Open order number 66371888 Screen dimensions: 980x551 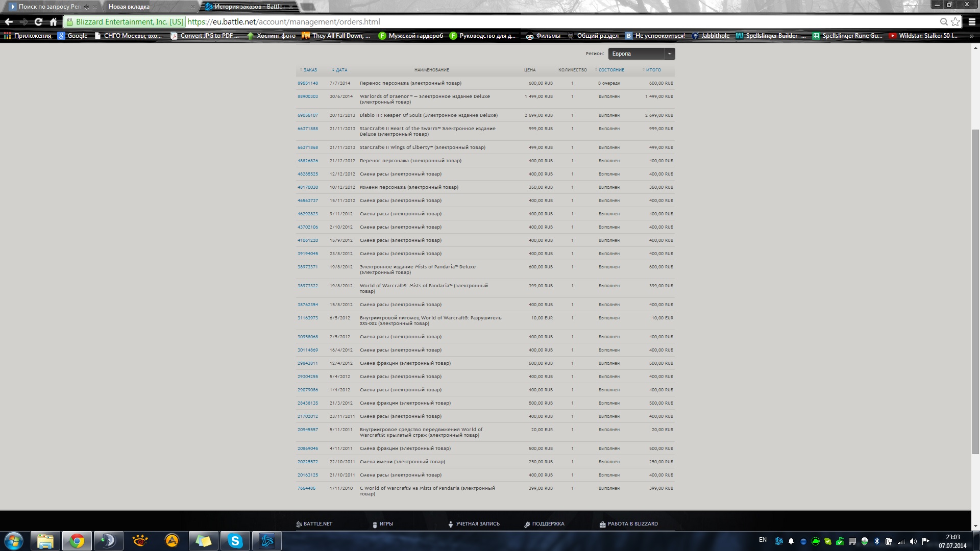point(308,129)
